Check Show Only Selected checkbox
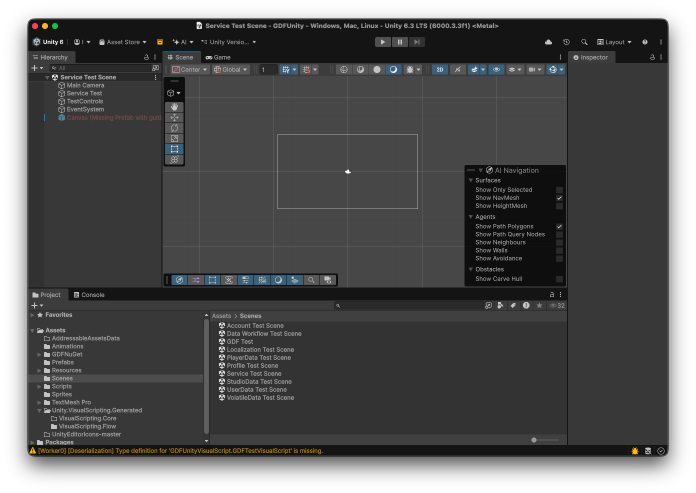This screenshot has width=696, height=493. 559,190
